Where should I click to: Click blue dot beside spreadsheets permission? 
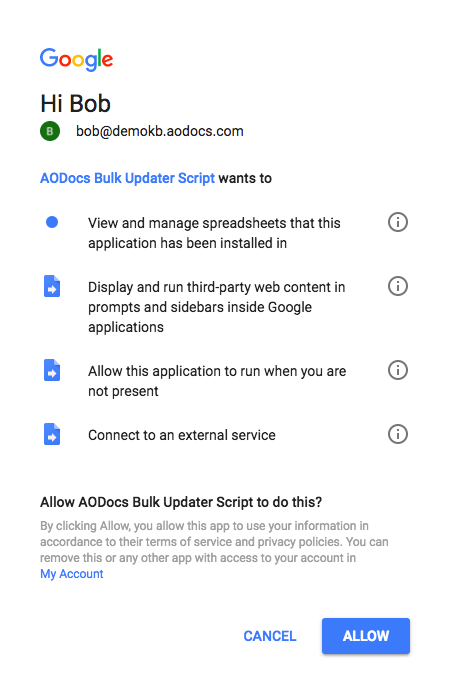(52, 222)
